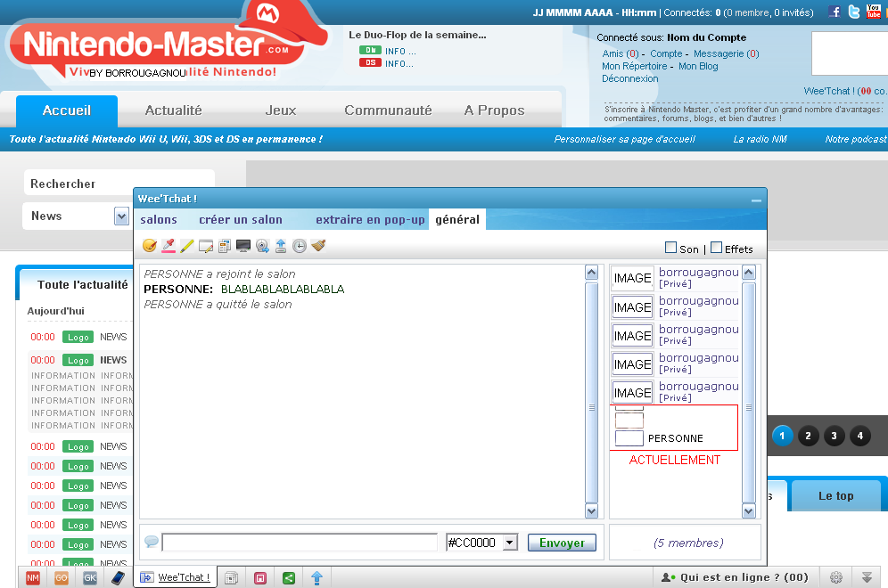Image resolution: width=888 pixels, height=588 pixels.
Task: Open the Facebook icon in the top bar
Action: coord(835,12)
